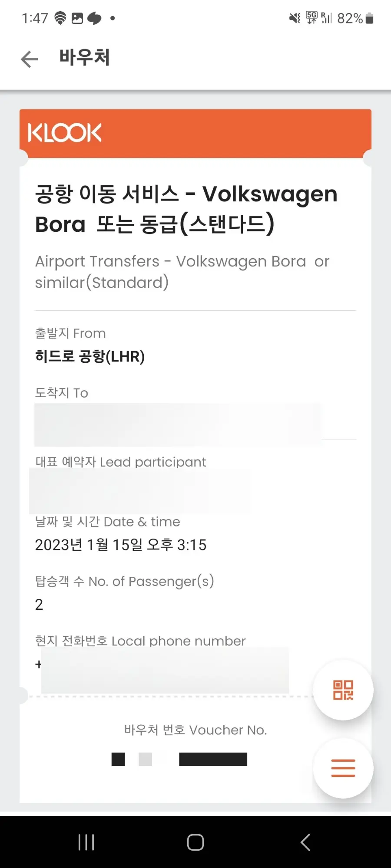391x868 pixels.
Task: Tap the blurred Lead participant name
Action: (140, 491)
